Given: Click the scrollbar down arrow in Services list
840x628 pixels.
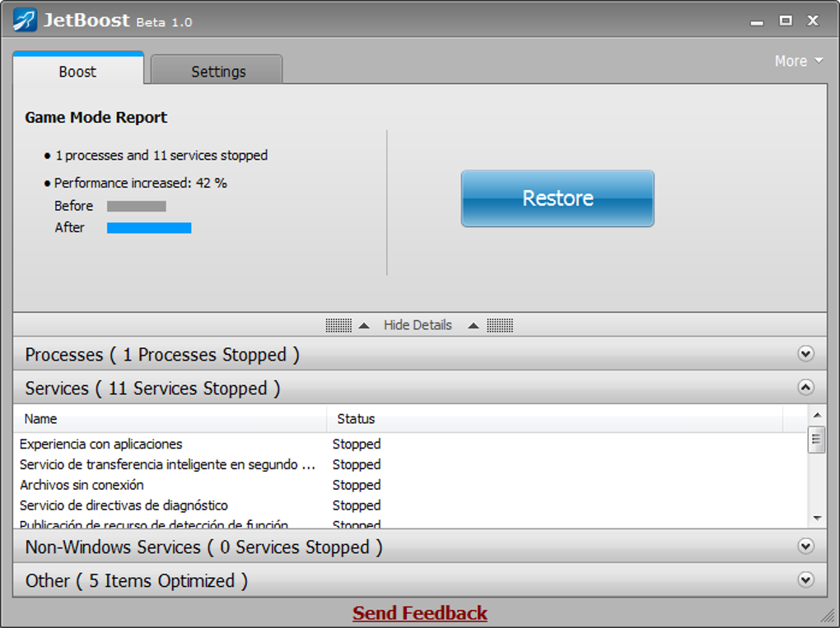Looking at the screenshot, I should [x=817, y=519].
